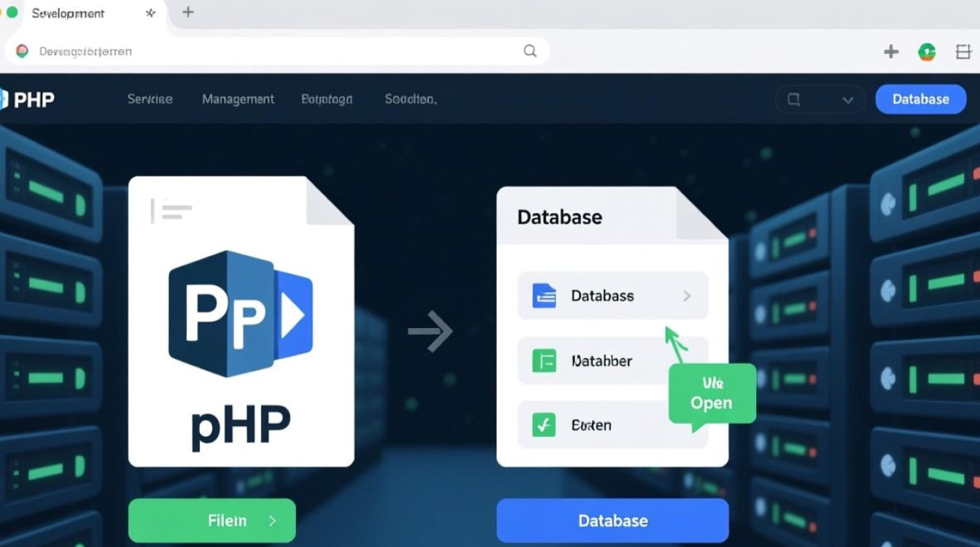Expand the Databass row chevron
980x547 pixels.
click(687, 296)
